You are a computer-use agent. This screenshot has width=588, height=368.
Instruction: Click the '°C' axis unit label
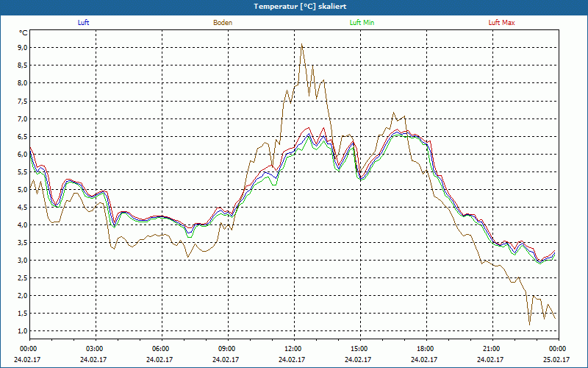coord(24,33)
